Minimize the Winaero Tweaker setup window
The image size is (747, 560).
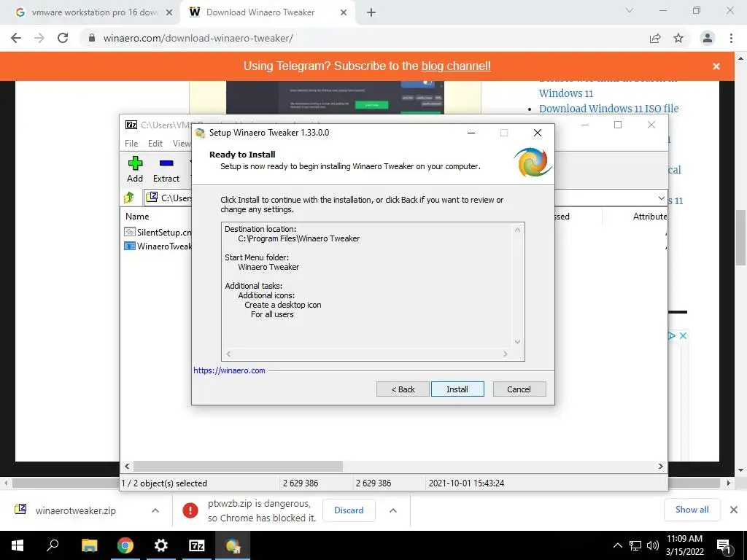pyautogui.click(x=471, y=133)
